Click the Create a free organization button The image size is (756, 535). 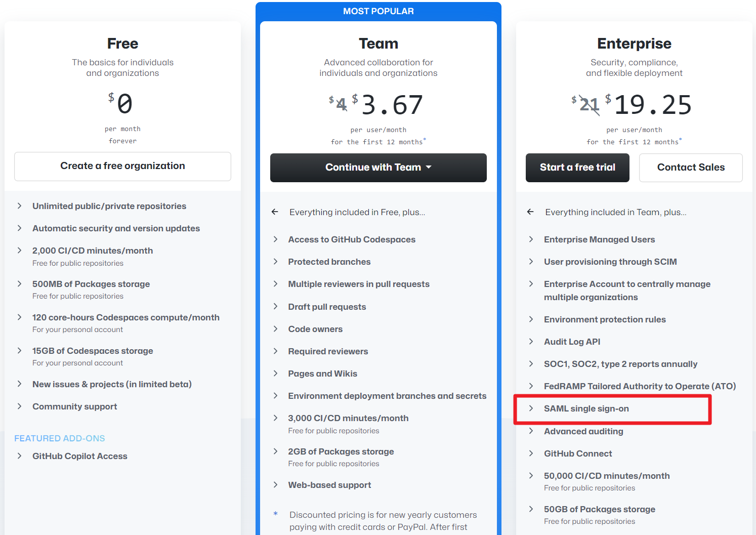coord(122,166)
